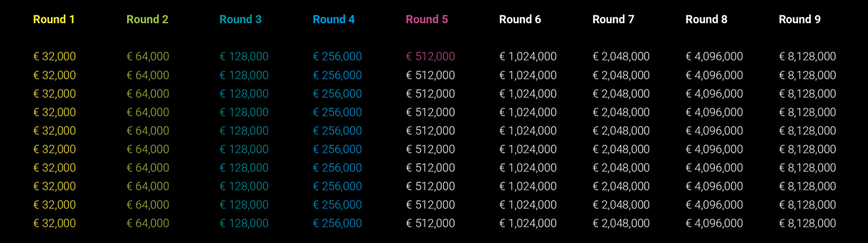Click the last € 8,128,000 entry in Round 9
This screenshot has height=243, width=868.
coord(807,223)
